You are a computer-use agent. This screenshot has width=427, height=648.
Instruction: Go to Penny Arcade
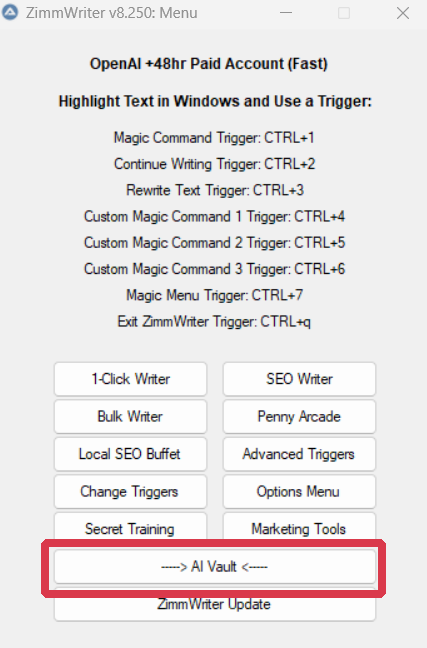(299, 417)
